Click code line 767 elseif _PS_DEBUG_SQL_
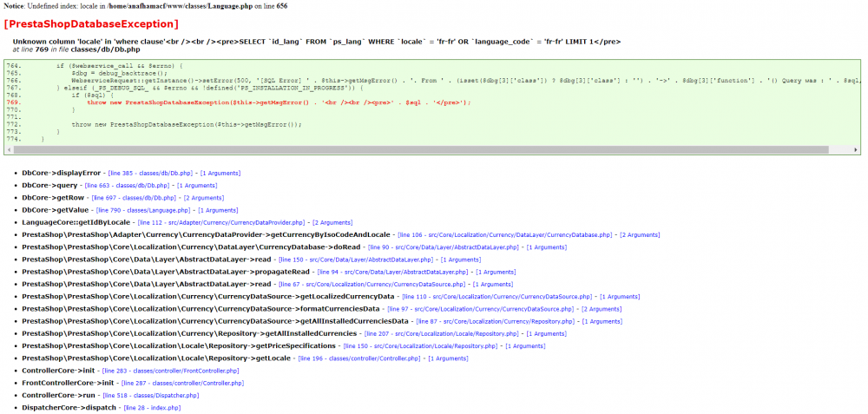The width and height of the screenshot is (868, 414). pos(210,88)
